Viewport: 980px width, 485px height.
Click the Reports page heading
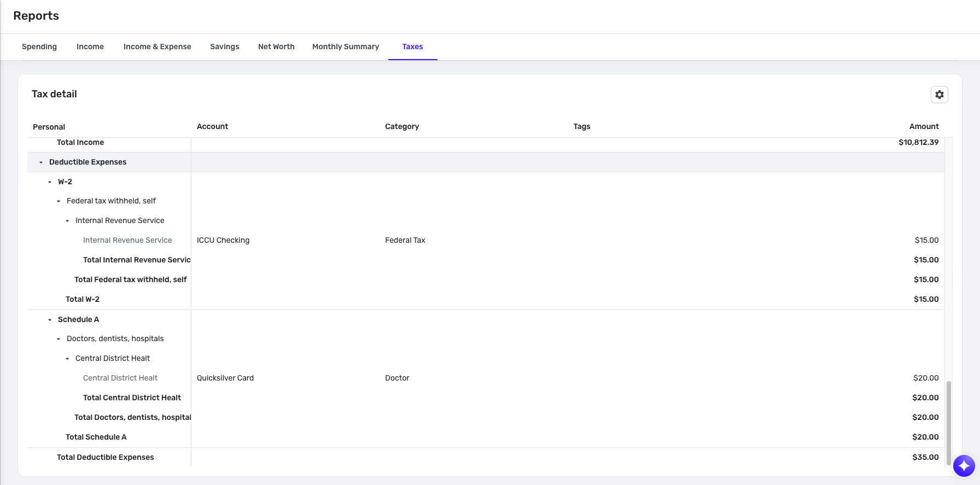pos(36,16)
